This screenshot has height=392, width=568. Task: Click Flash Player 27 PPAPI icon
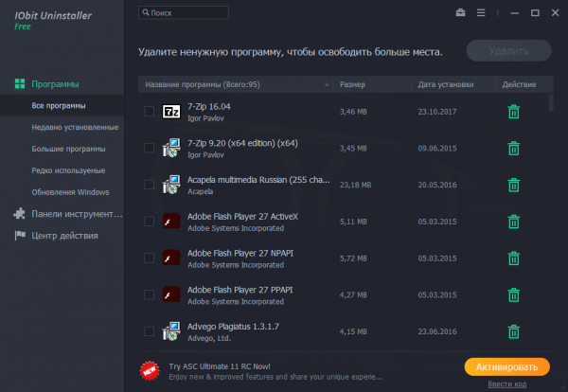point(171,294)
